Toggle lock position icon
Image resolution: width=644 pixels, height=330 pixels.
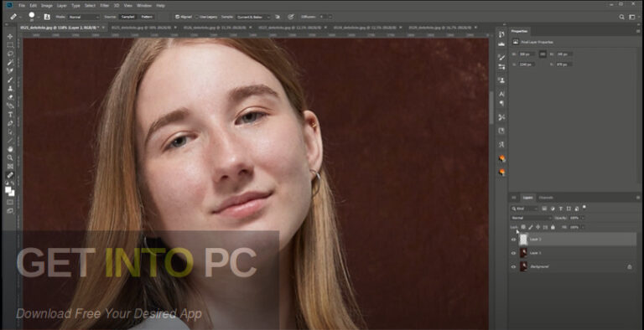538,227
